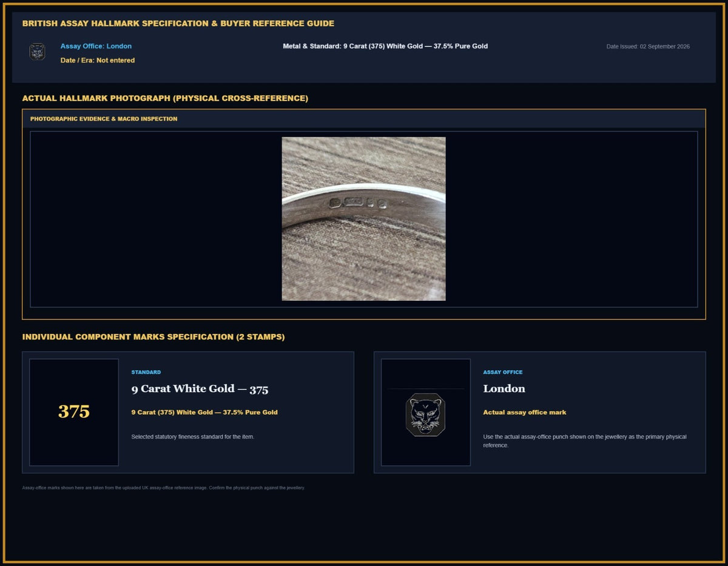Click the Metal & Standard header text
This screenshot has height=566, width=728.
pos(385,46)
